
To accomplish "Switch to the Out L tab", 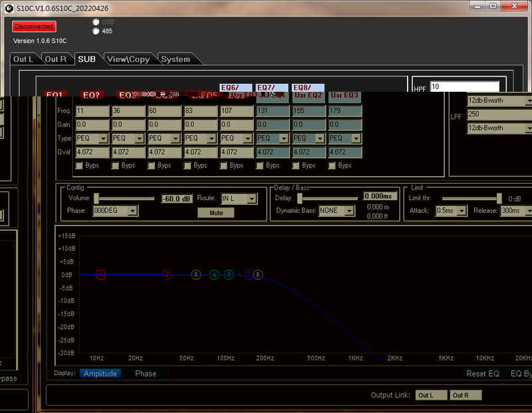I will [23, 59].
